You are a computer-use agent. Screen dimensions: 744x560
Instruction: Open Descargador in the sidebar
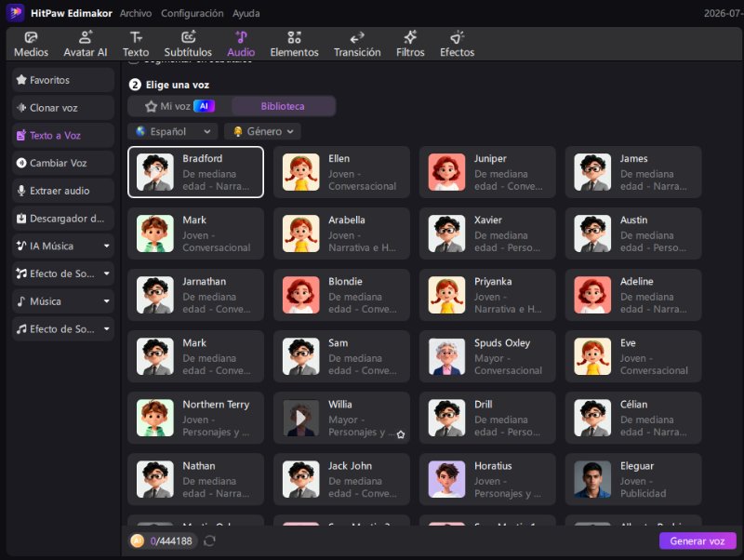(x=63, y=219)
